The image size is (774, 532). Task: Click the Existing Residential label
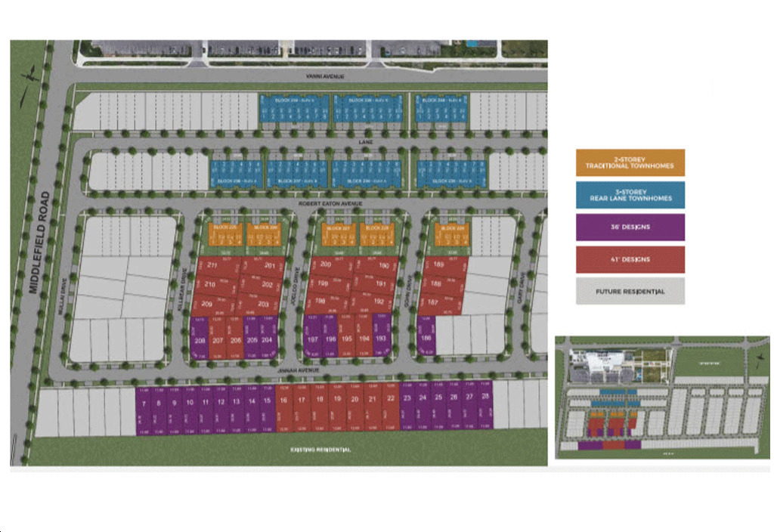[321, 450]
